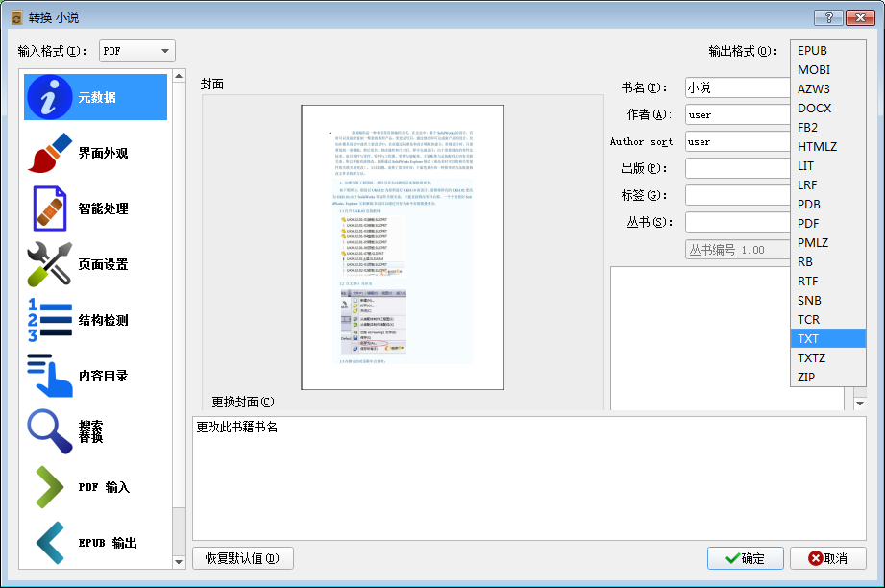This screenshot has height=588, width=885.
Task: Select the 内容目录 table of contents icon
Action: pos(50,376)
